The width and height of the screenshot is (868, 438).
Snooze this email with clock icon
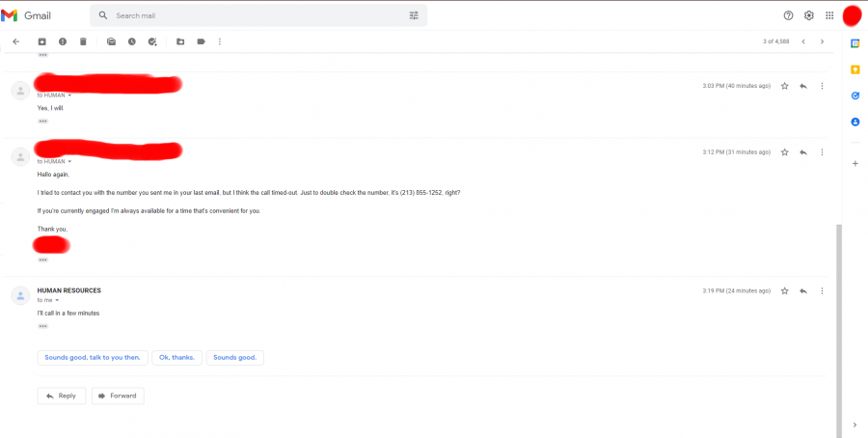[131, 41]
